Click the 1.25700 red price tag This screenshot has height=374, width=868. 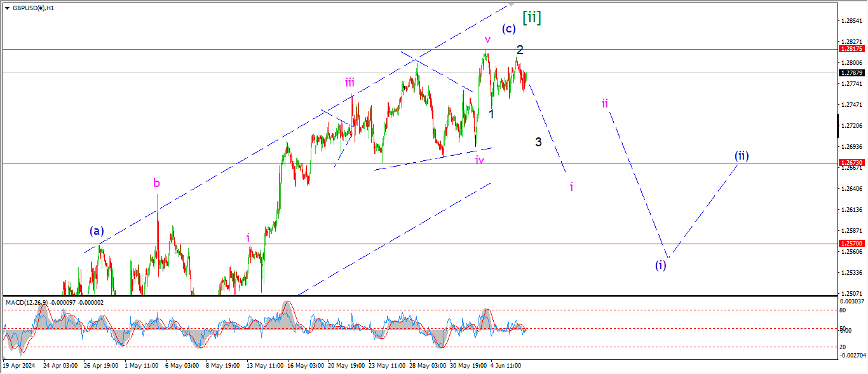[x=851, y=244]
